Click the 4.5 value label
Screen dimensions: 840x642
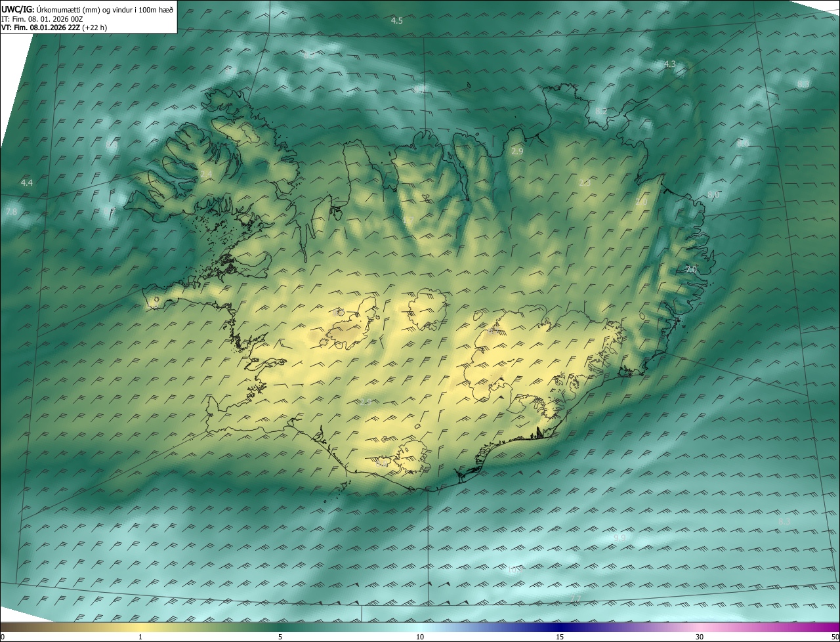pos(396,21)
